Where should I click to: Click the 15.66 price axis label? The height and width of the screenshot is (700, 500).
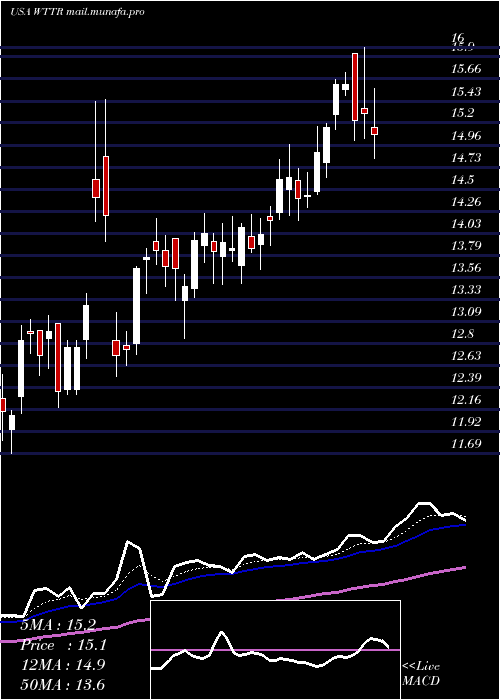(467, 69)
